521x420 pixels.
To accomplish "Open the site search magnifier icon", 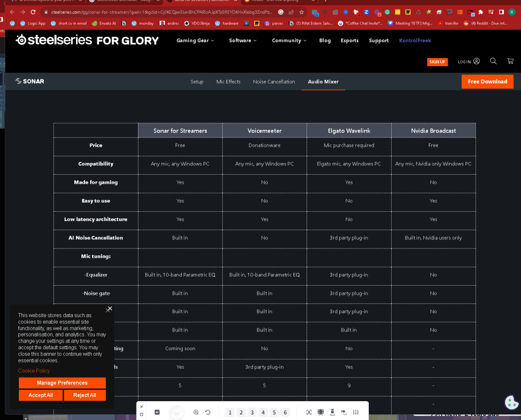I will 493,61.
